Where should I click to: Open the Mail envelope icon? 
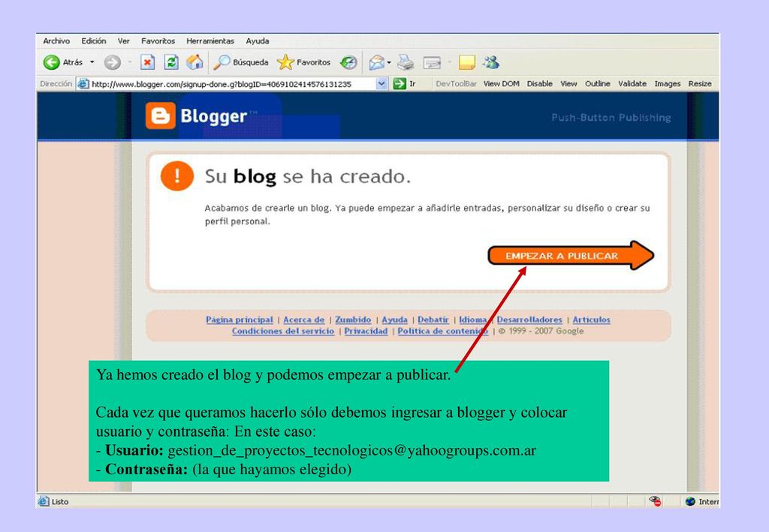coord(376,62)
